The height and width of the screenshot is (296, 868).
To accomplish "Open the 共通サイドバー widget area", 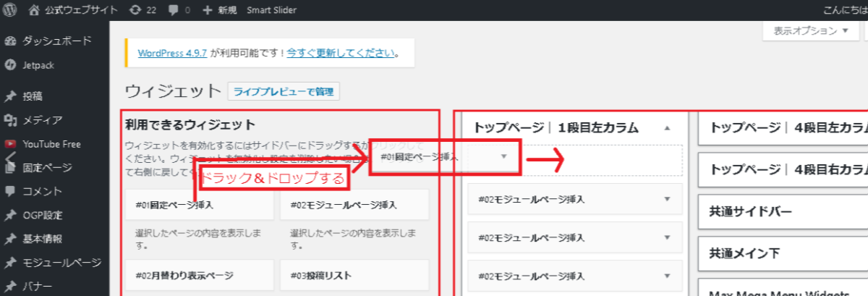I will tap(781, 212).
